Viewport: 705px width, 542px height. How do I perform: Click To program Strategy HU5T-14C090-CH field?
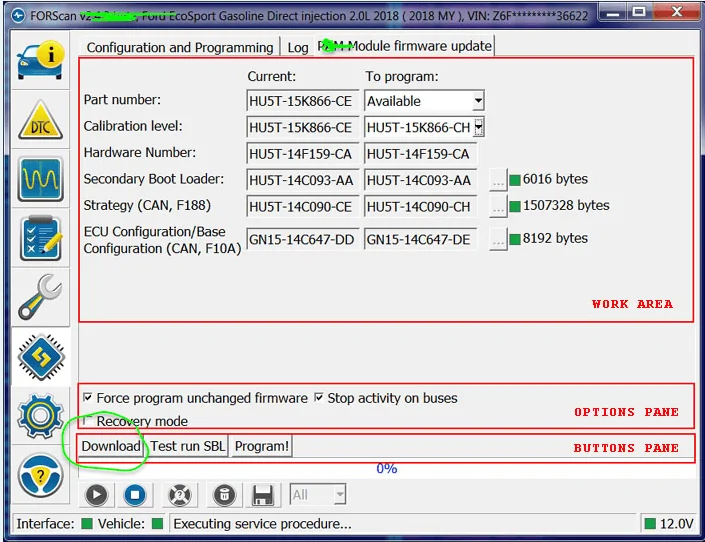pyautogui.click(x=421, y=206)
